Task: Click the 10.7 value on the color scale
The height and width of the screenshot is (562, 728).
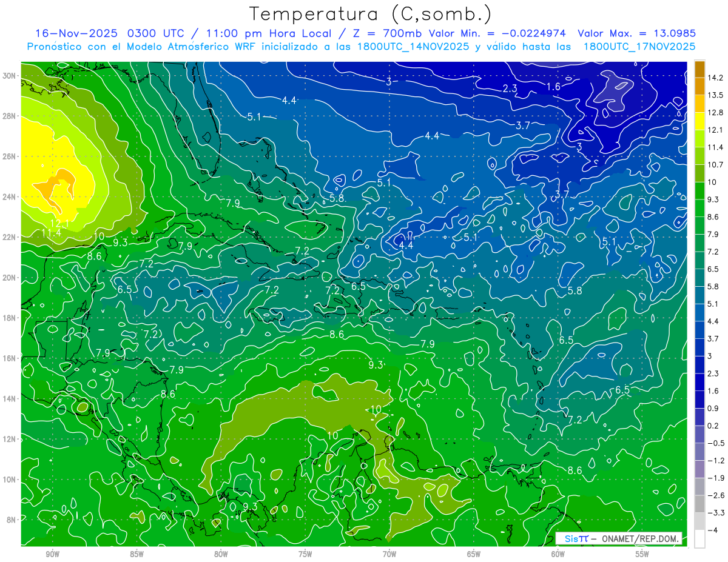Action: (715, 164)
